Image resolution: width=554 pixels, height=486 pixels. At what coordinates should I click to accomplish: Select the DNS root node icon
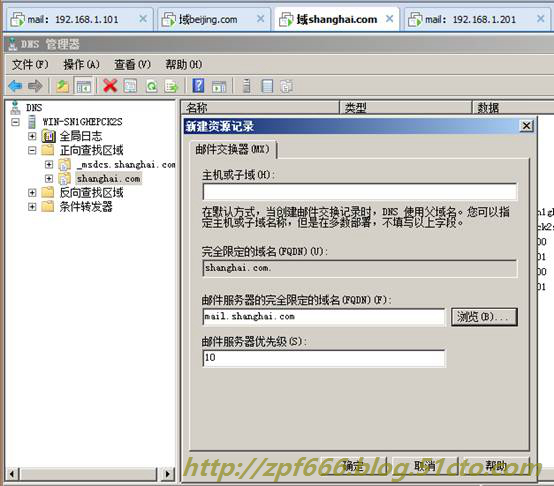(x=15, y=107)
